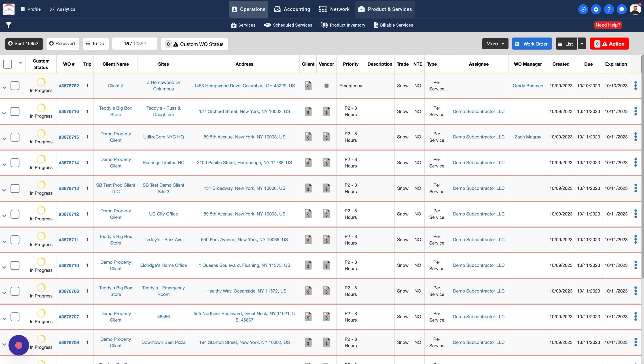Click vendor invoice icon for WO #3676716
This screenshot has height=364, width=644.
(x=326, y=111)
